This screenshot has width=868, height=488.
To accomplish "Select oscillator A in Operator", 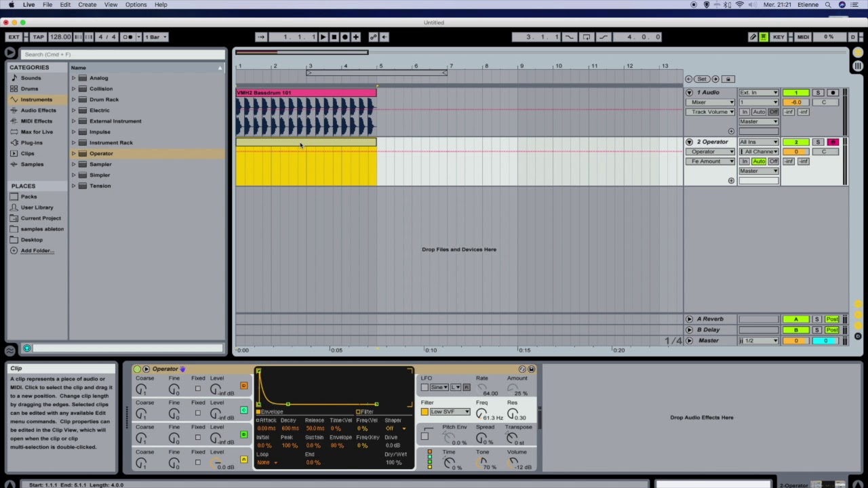I will 243,460.
